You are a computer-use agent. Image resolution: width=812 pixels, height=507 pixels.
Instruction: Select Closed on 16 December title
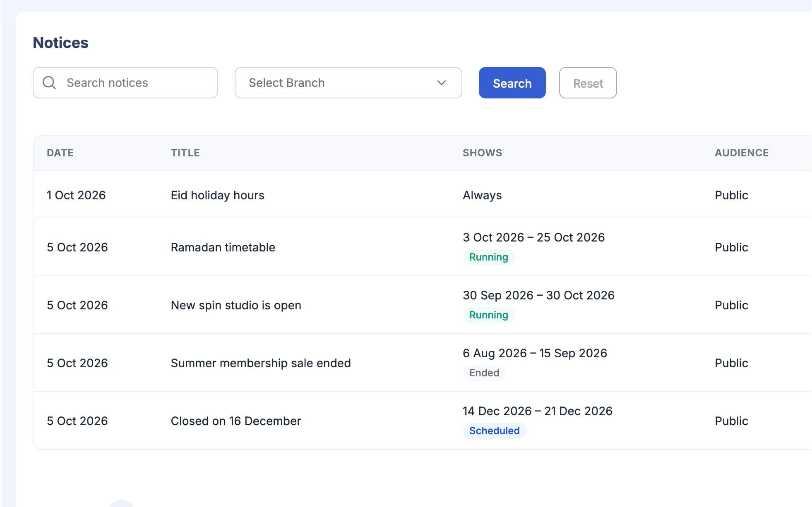[x=236, y=421]
